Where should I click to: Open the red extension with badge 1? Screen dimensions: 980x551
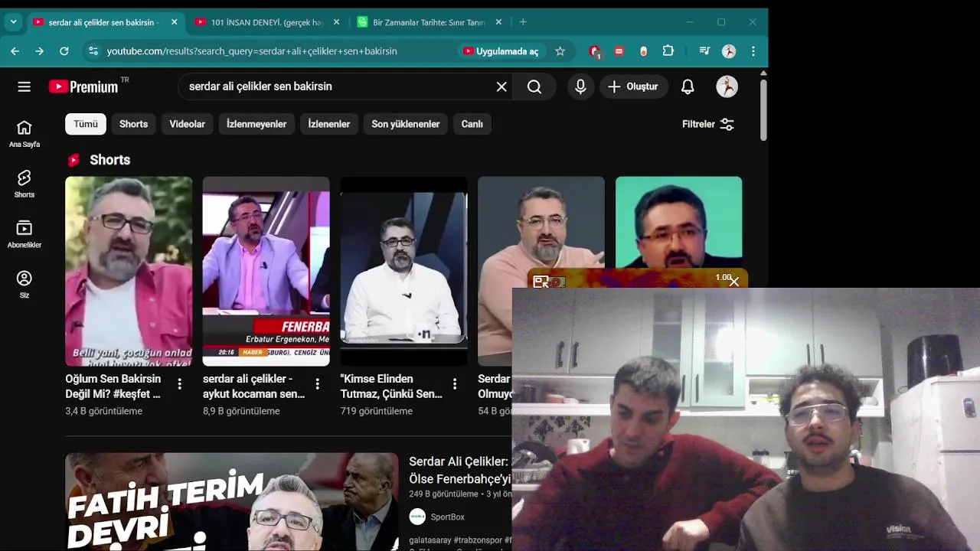[x=595, y=51]
